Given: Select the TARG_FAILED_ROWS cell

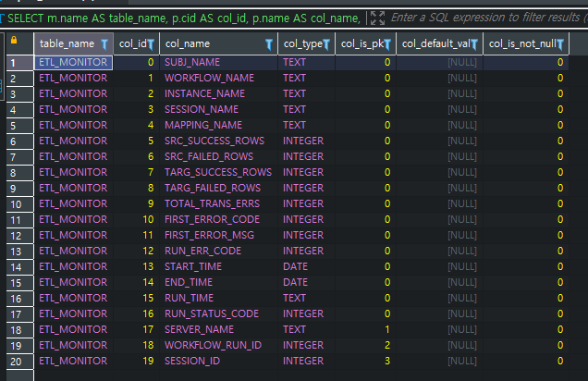Looking at the screenshot, I should pyautogui.click(x=218, y=189).
